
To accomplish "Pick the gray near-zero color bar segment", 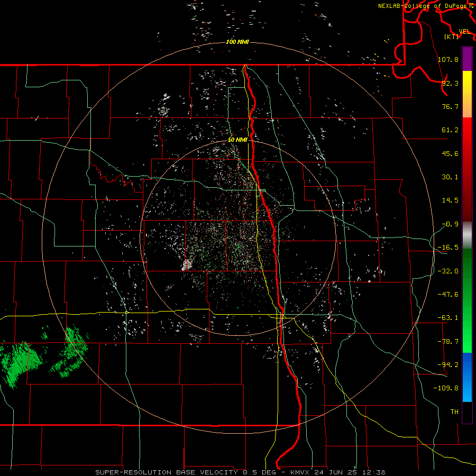I will tap(467, 235).
